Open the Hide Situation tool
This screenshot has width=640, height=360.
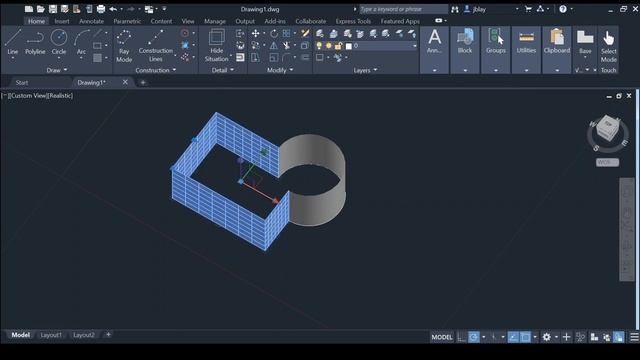pyautogui.click(x=216, y=45)
